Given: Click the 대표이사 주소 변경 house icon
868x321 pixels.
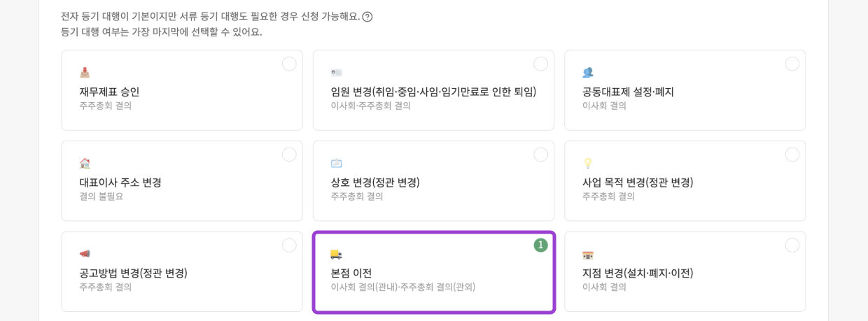Looking at the screenshot, I should tap(85, 163).
